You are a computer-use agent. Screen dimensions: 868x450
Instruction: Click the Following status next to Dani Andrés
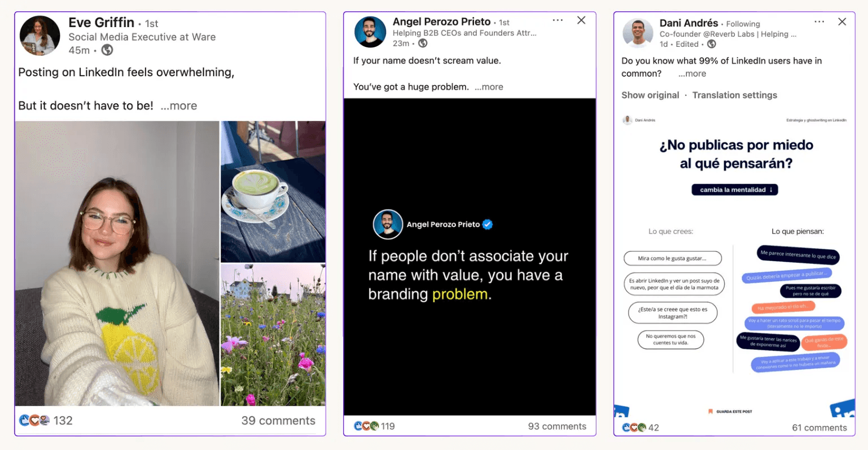click(743, 24)
